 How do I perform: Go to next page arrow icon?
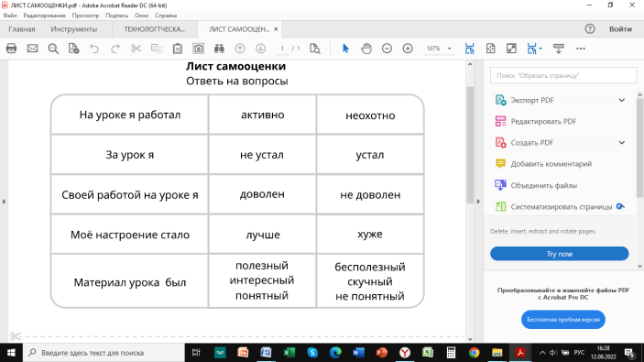click(x=260, y=49)
